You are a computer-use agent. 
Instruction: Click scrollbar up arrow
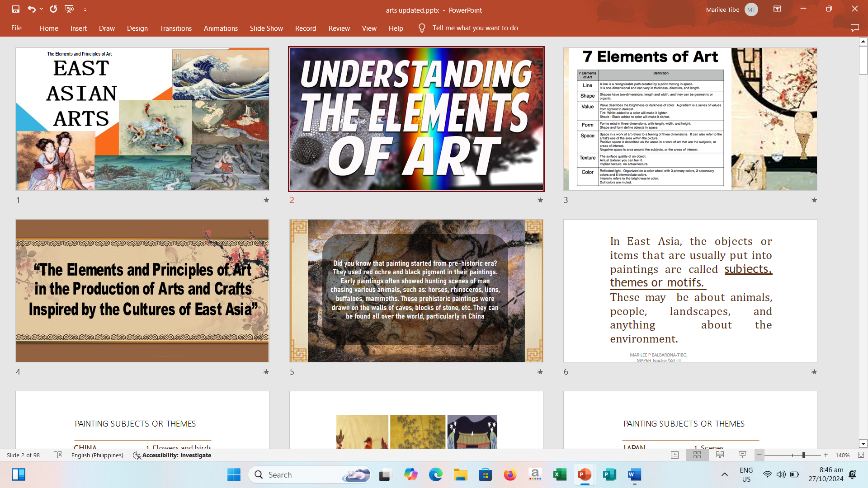point(863,42)
